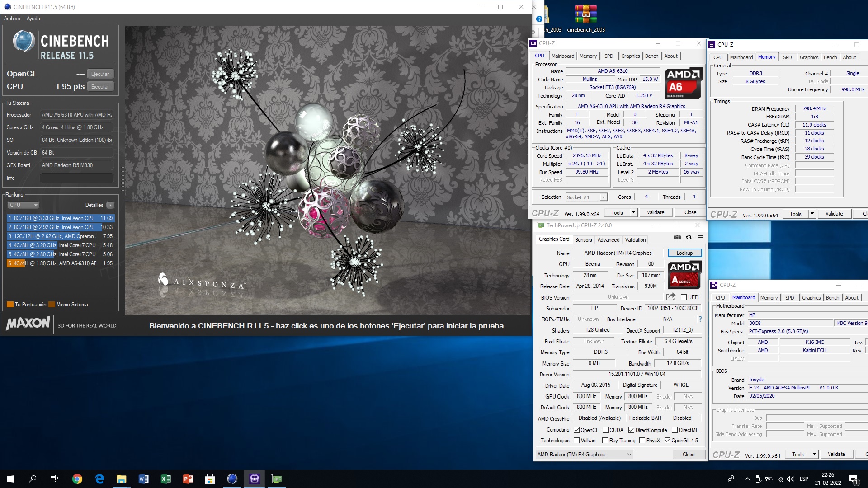Open Bench tab in CPU-Z Memory window
This screenshot has width=868, height=488.
[830, 57]
